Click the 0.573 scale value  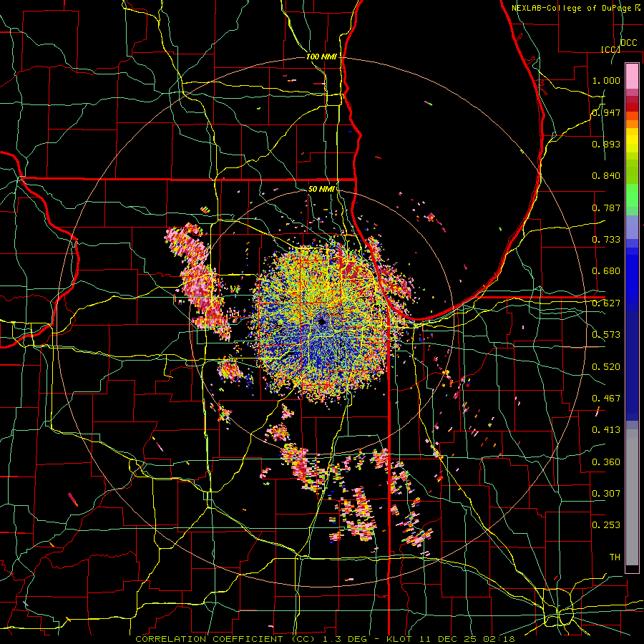[x=606, y=335]
